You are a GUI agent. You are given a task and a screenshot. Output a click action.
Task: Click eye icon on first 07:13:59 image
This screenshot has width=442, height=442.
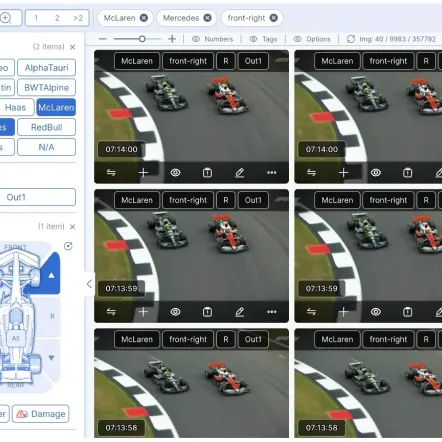[x=175, y=312]
